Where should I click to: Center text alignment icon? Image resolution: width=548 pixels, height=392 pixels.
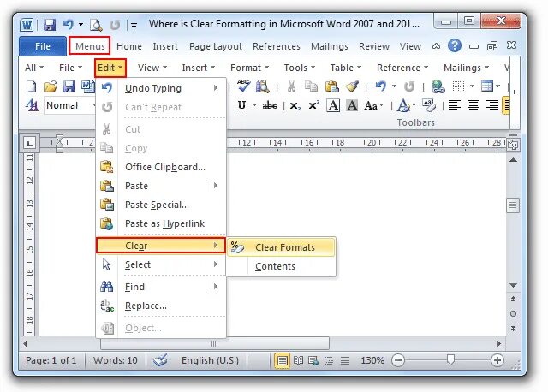474,105
